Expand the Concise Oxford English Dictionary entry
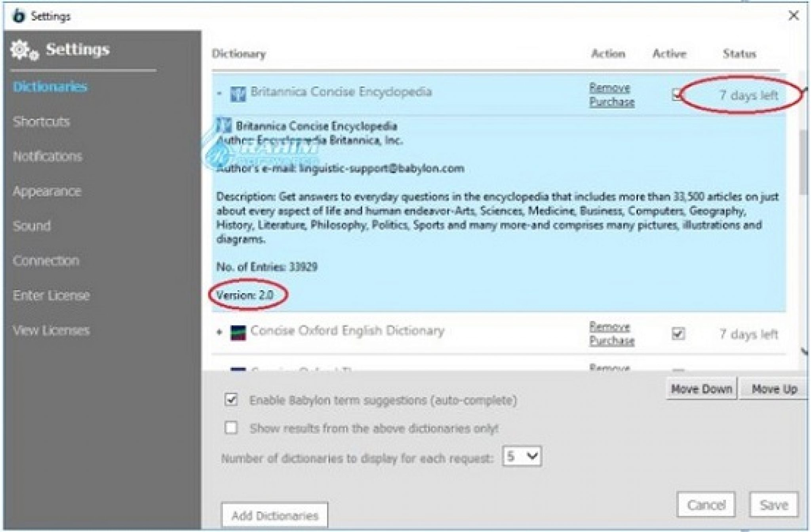 [219, 332]
